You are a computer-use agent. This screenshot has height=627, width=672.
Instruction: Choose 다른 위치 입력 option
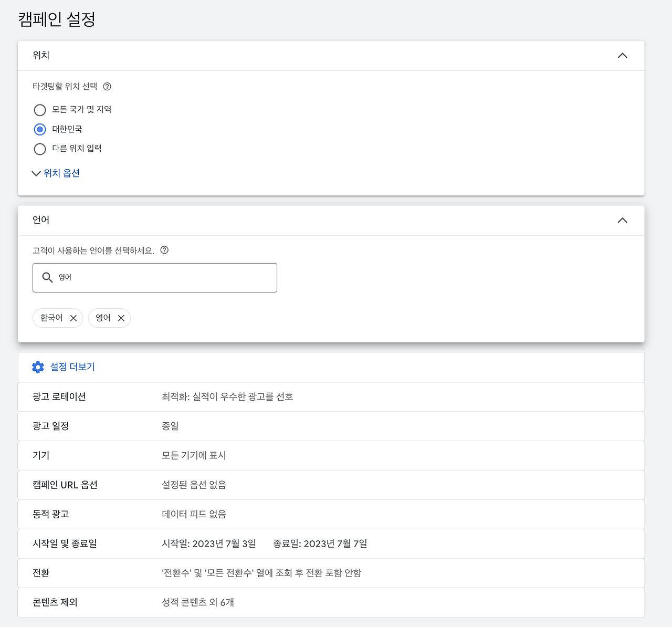[x=39, y=149]
